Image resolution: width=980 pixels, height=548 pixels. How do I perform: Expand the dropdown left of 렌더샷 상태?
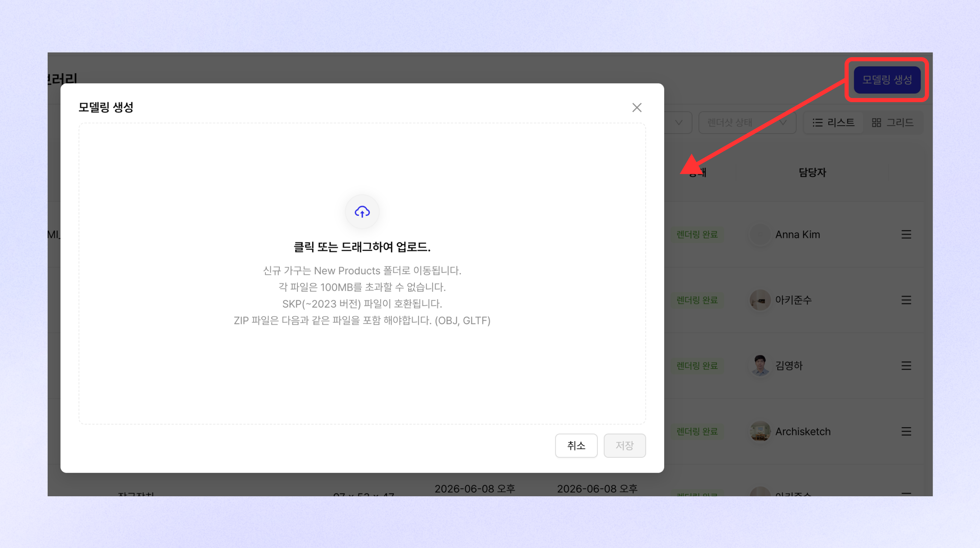678,123
